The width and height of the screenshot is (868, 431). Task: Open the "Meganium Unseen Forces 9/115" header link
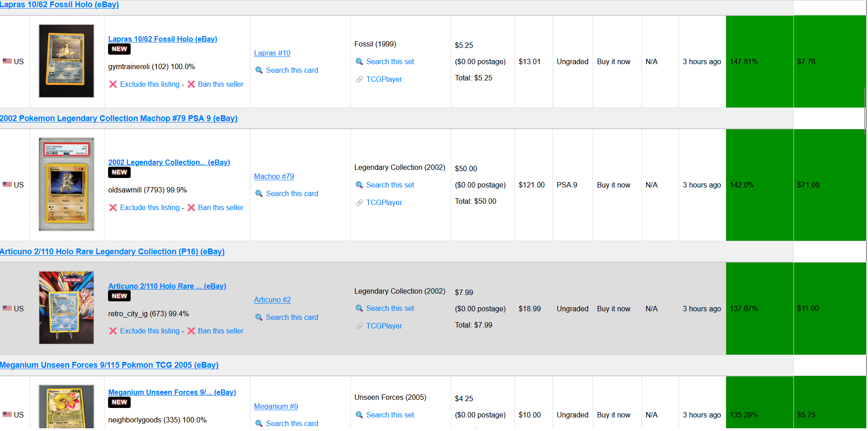click(x=109, y=365)
